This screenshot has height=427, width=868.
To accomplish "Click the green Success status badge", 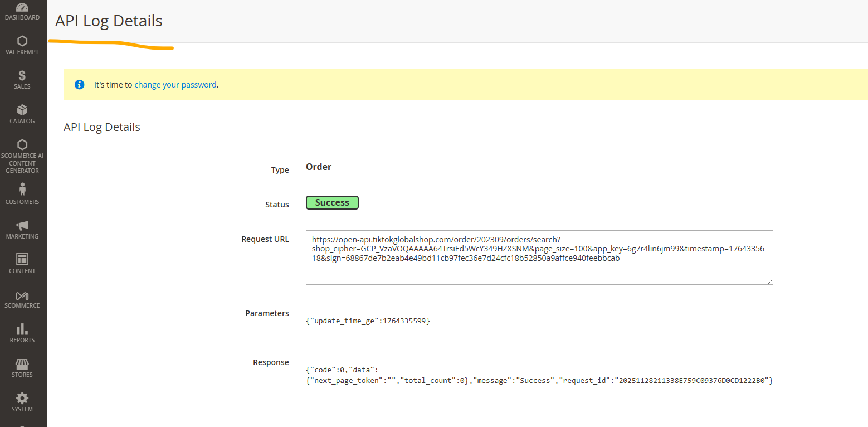I will point(332,203).
